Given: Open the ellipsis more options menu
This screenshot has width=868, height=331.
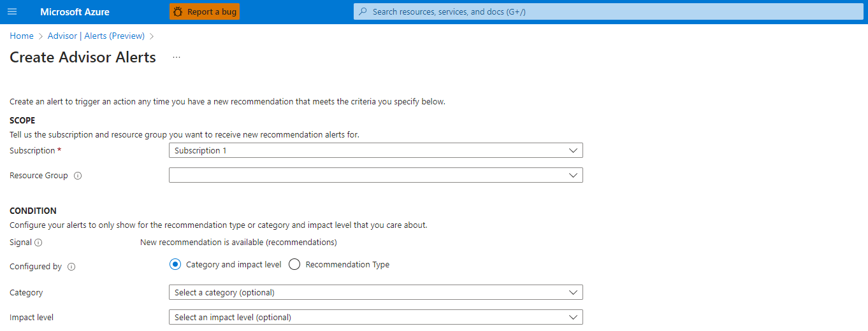Looking at the screenshot, I should coord(177,57).
